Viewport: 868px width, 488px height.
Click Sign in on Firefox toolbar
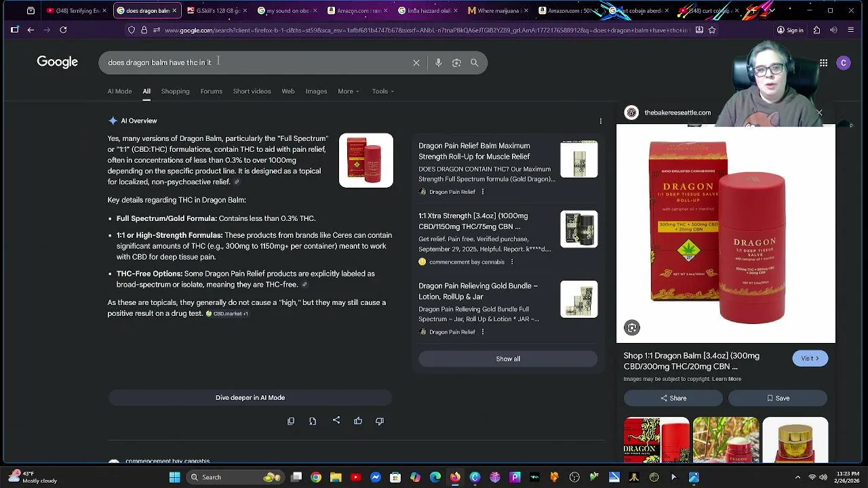[790, 30]
